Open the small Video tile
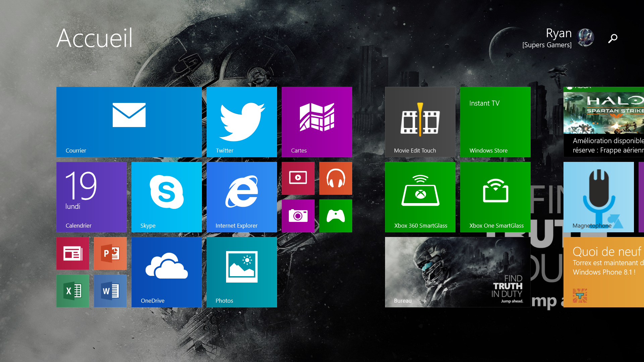 (x=298, y=178)
